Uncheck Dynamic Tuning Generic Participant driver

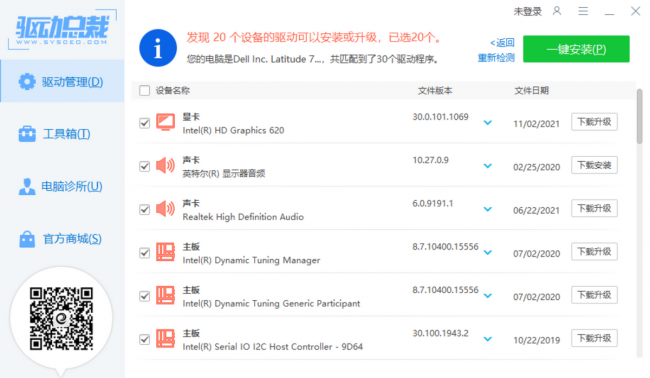pyautogui.click(x=144, y=296)
